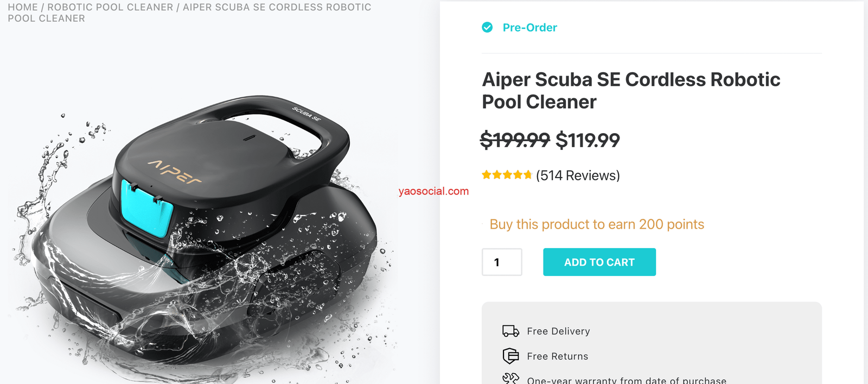
Task: Click the Pre-Order checkmark icon
Action: 487,27
